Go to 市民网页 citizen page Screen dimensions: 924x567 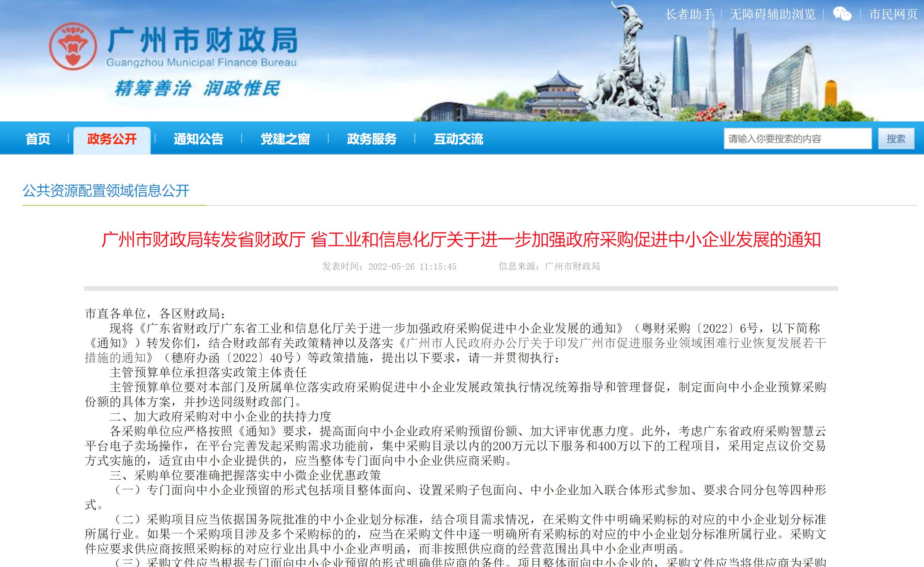(893, 14)
